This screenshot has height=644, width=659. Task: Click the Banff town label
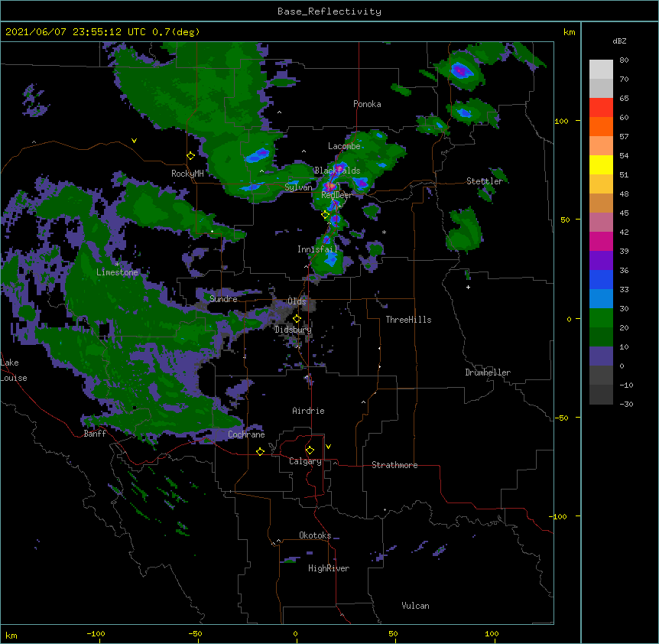click(95, 434)
